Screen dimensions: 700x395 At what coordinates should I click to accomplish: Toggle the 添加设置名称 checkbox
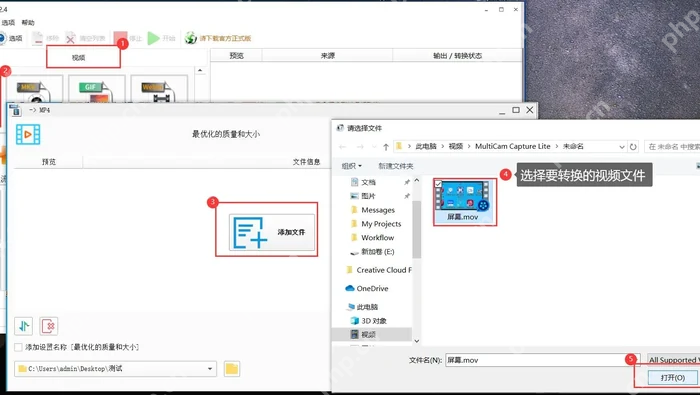[18, 347]
